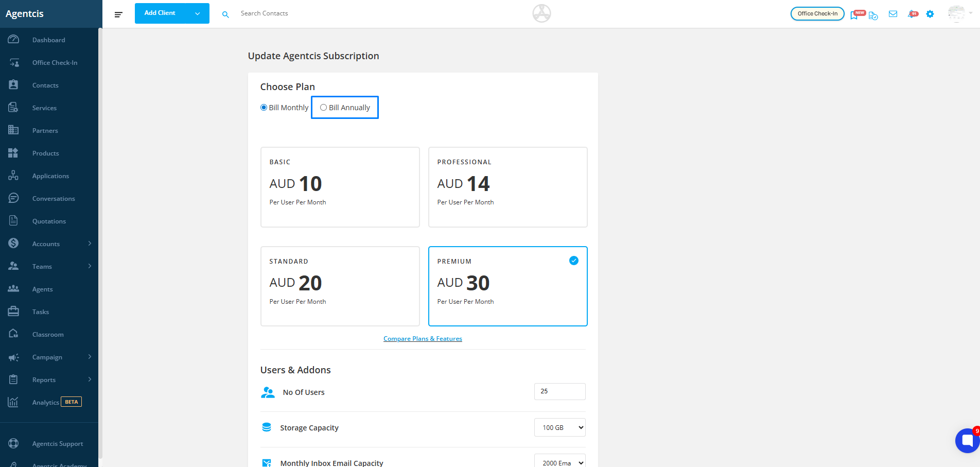Choose the Basic AUD 10 plan card
The height and width of the screenshot is (467, 980).
tap(340, 187)
